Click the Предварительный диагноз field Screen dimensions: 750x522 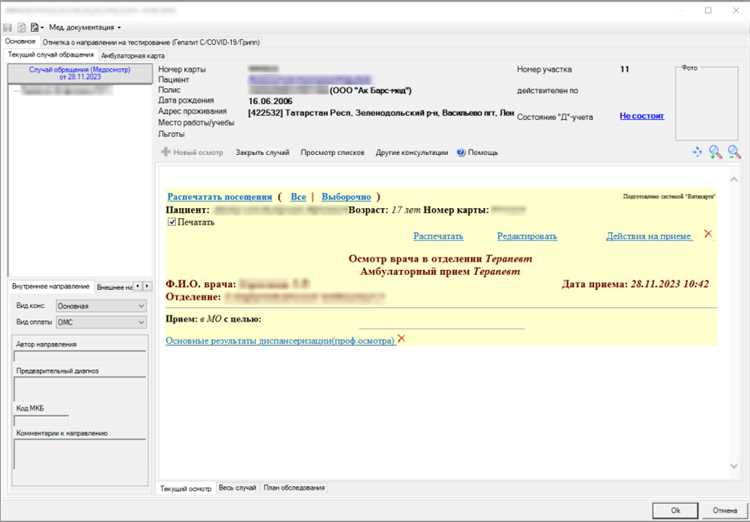pos(80,388)
